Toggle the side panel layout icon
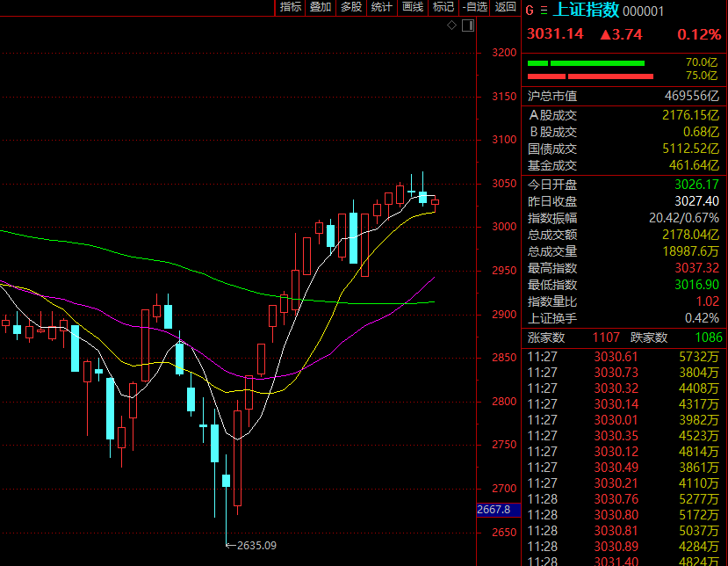This screenshot has width=728, height=566. (x=468, y=25)
